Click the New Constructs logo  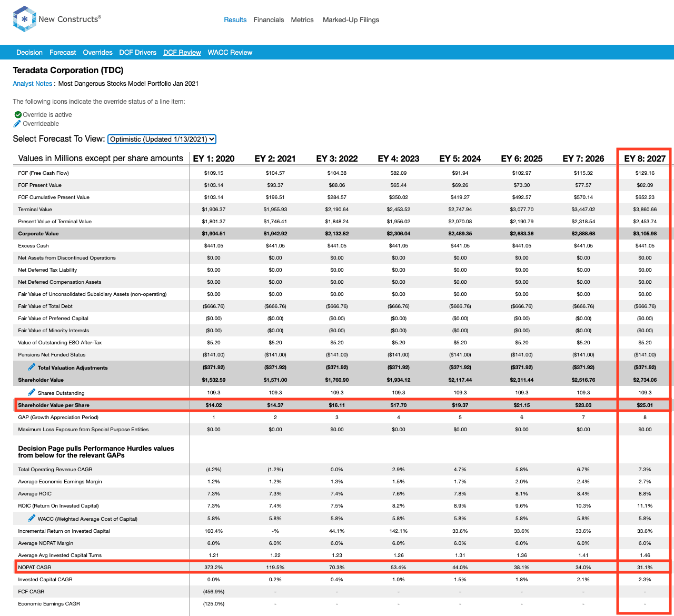(x=57, y=19)
